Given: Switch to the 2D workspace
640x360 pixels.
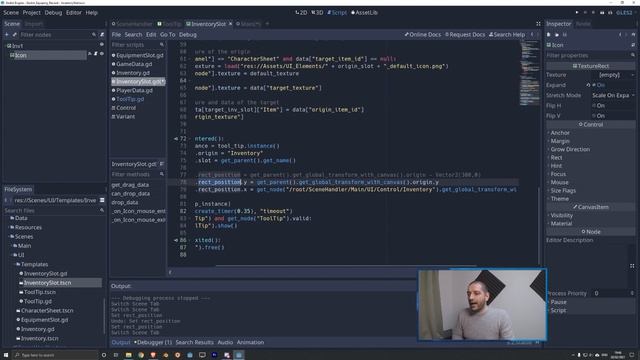Looking at the screenshot, I should tap(301, 13).
